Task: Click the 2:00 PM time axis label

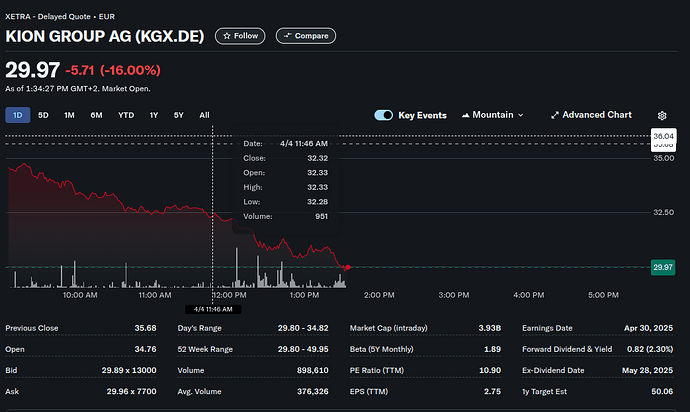Action: coord(379,295)
